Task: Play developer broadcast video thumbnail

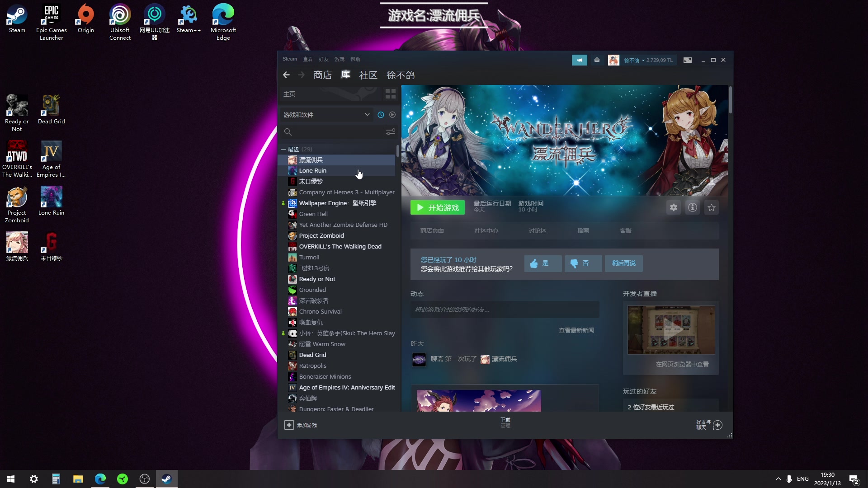Action: point(671,330)
